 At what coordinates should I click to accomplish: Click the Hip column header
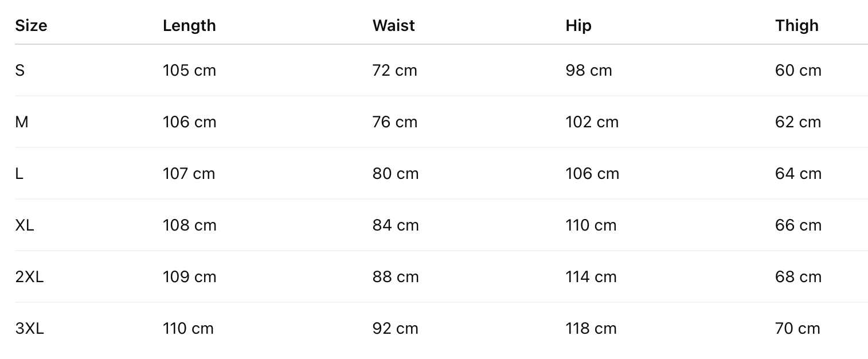click(x=578, y=26)
